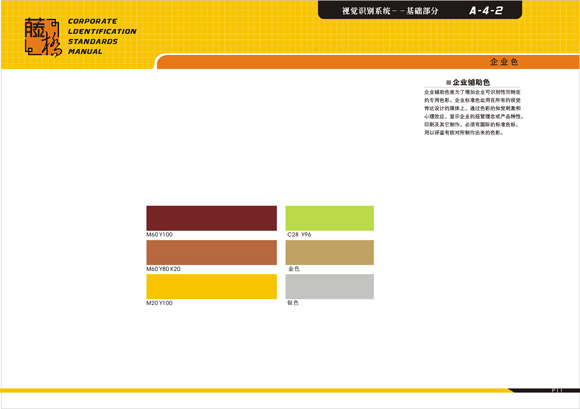
Task: Choose the silver gray 银色 swatch
Action: (330, 287)
